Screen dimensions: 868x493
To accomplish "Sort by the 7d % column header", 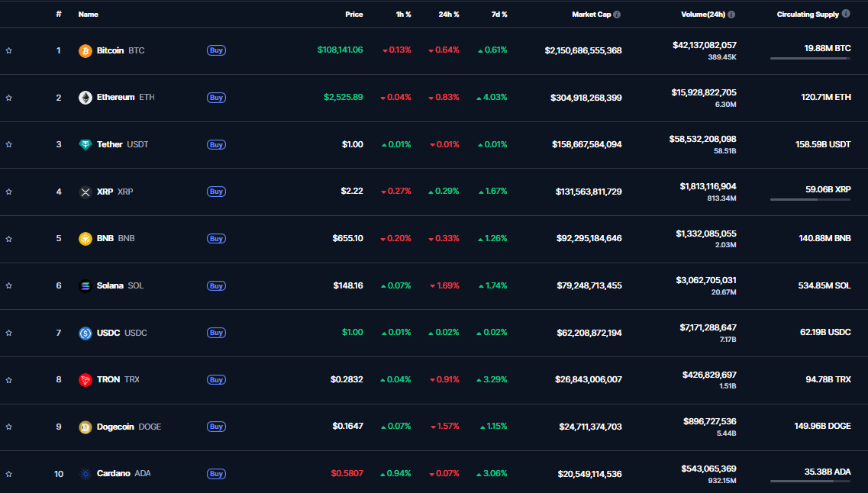I will pos(499,14).
